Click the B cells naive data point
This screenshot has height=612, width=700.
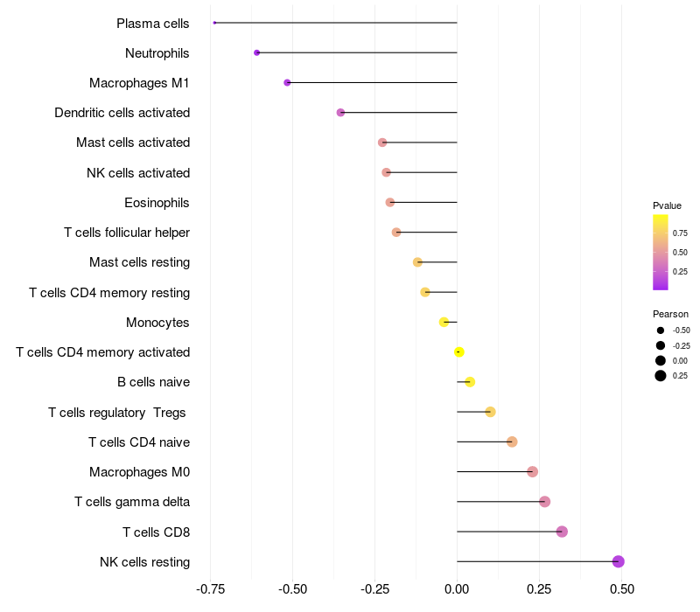coord(470,382)
